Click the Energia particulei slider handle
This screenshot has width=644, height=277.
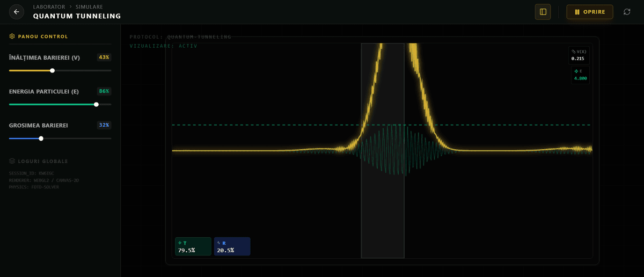pos(96,104)
